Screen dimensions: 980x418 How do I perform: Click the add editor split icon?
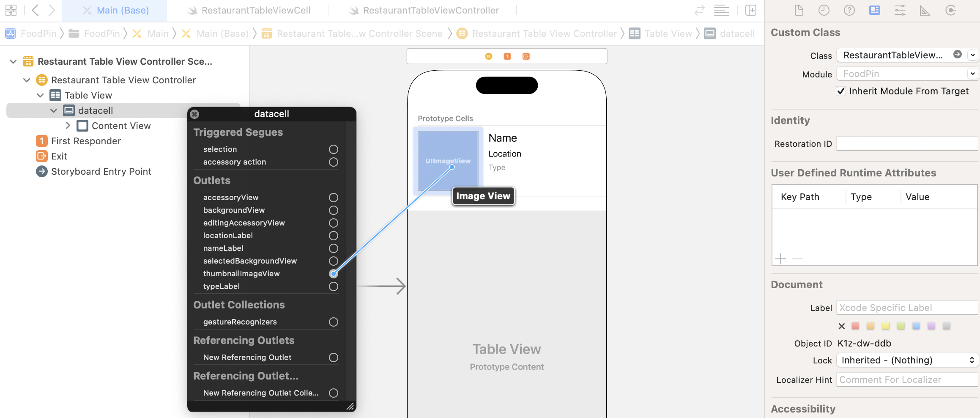point(751,10)
